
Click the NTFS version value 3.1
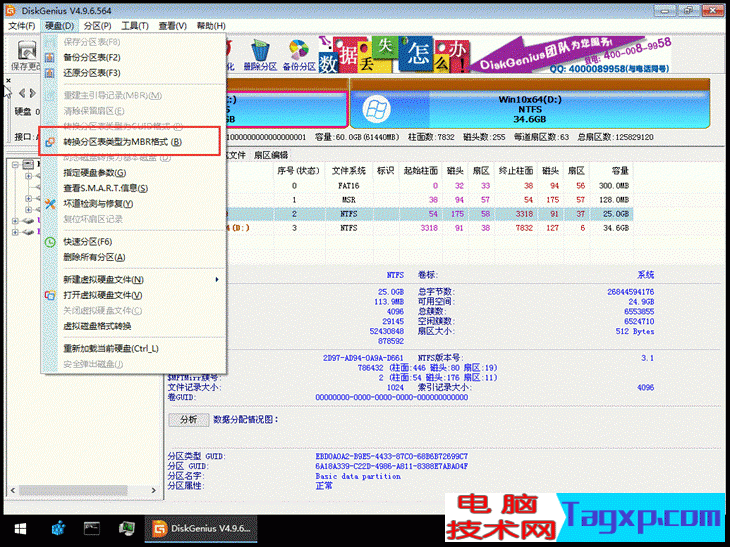click(647, 358)
